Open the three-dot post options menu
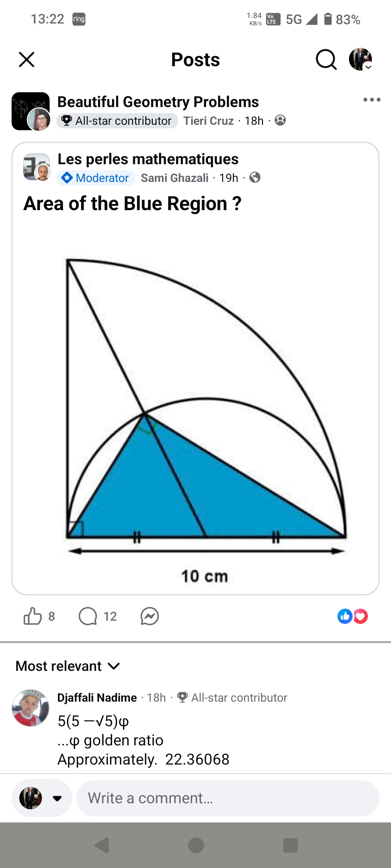The height and width of the screenshot is (868, 391). click(372, 100)
